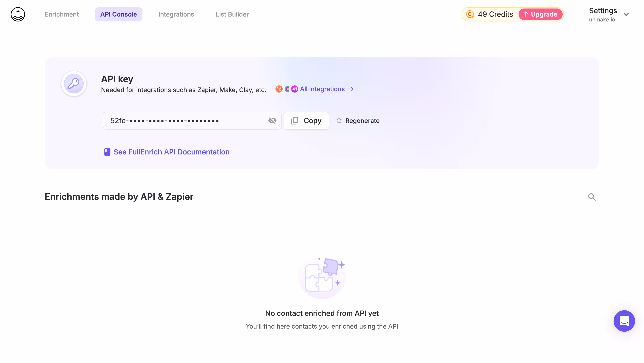Regenerate the API key
Viewport: 644px width, 363px height.
(x=358, y=121)
